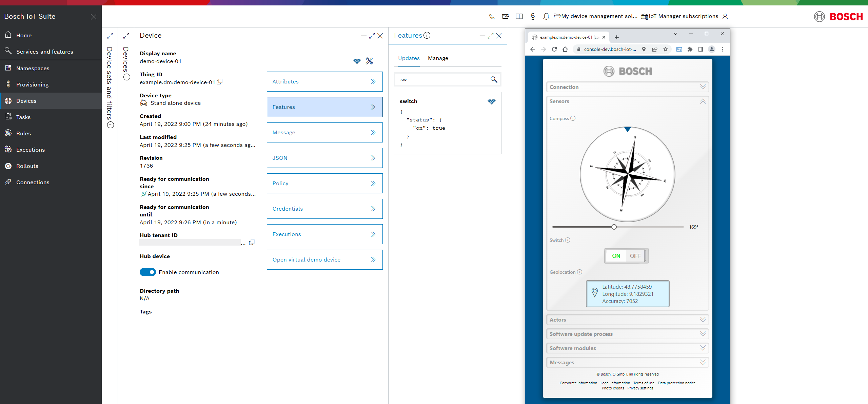Viewport: 868px width, 404px height.
Task: Open the Message section button
Action: [x=324, y=132]
